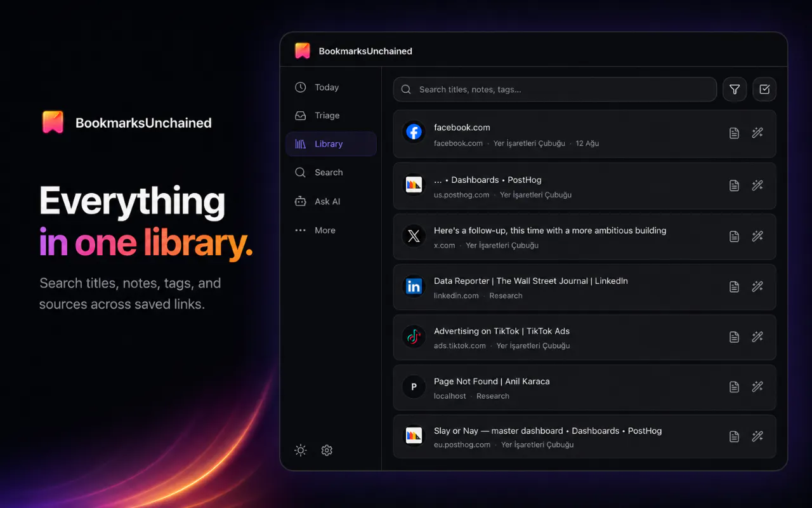Click PostHog favicon on us.posthog.com row
The height and width of the screenshot is (508, 812).
click(414, 185)
